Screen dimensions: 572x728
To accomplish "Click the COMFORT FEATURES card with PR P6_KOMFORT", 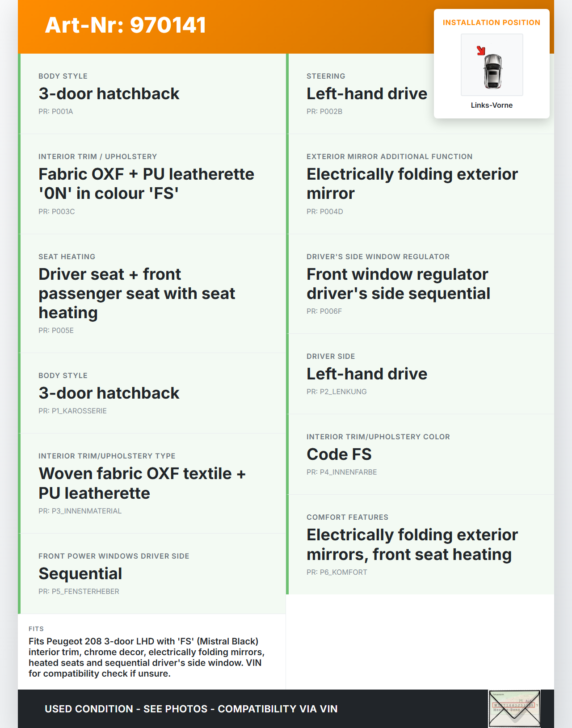I will (412, 544).
